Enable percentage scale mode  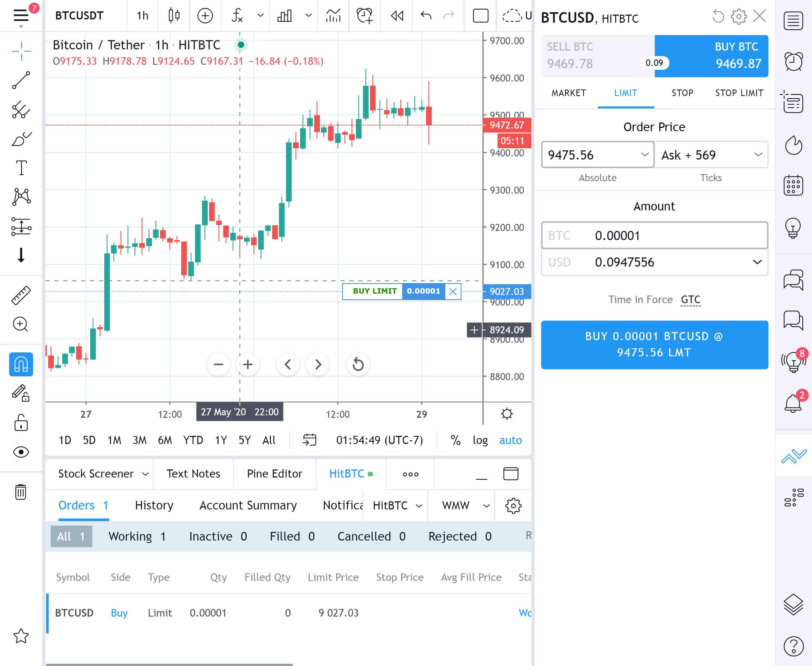[x=455, y=440]
